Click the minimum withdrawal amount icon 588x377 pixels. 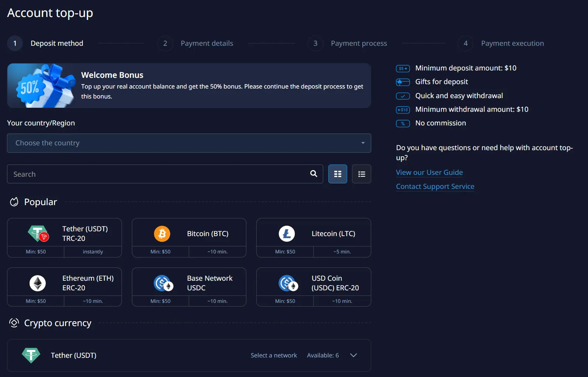403,110
